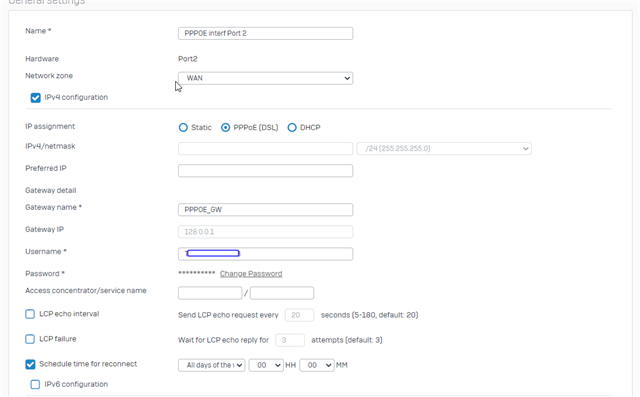The height and width of the screenshot is (397, 640).
Task: Toggle Schedule time for reconnect checkbox
Action: pos(30,364)
